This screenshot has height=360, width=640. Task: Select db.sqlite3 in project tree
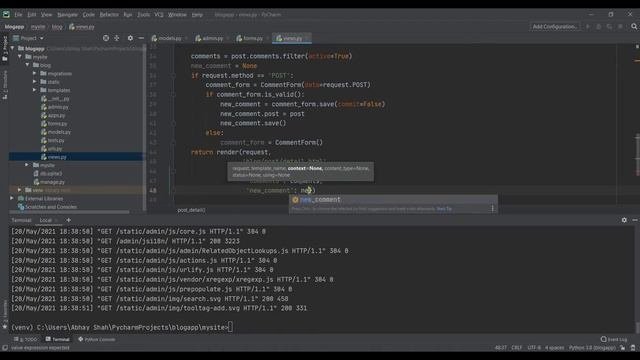(x=48, y=173)
